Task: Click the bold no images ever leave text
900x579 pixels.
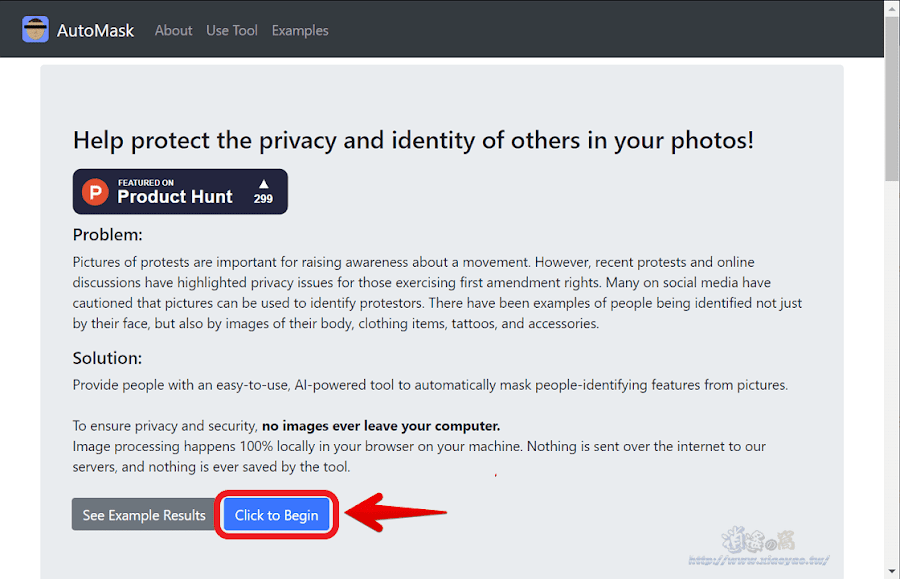Action: 381,426
